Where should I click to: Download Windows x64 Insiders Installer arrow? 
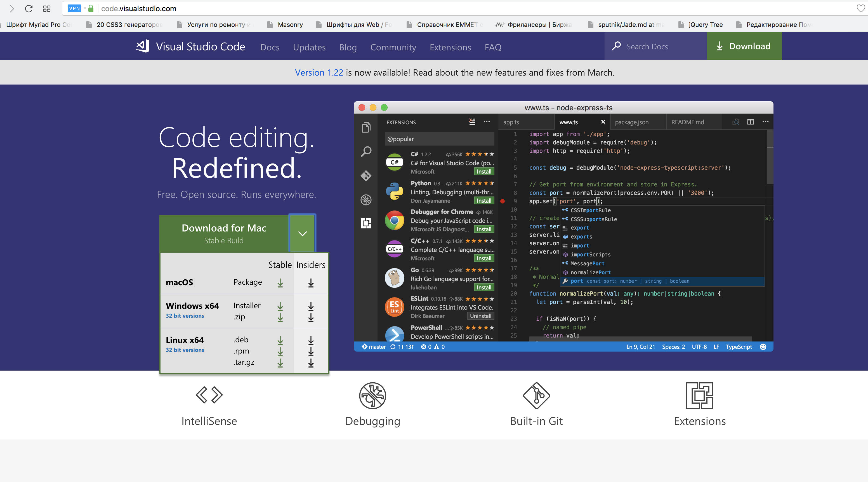[x=311, y=306]
